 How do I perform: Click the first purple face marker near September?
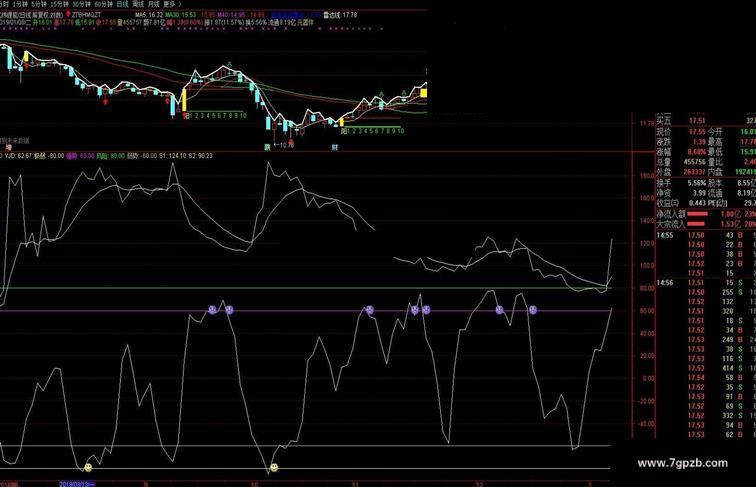pos(213,310)
